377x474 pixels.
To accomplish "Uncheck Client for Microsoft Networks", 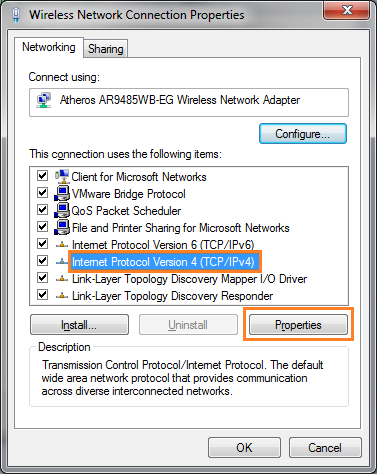I will pyautogui.click(x=42, y=175).
